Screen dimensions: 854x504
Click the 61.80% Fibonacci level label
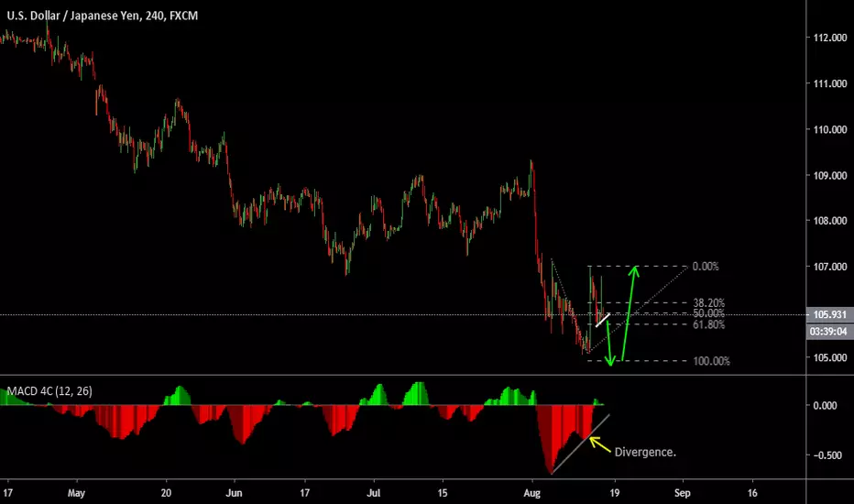point(708,324)
